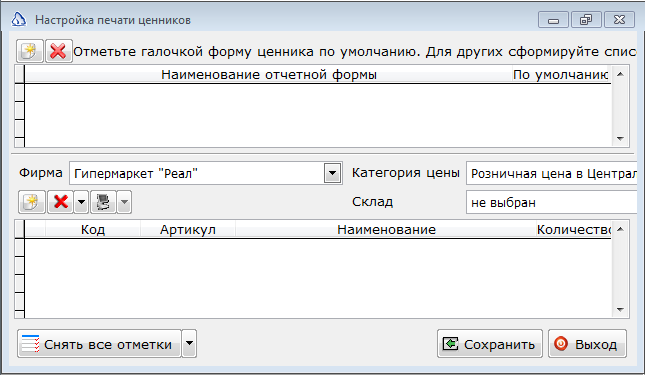Viewport: 645px width, 375px height.
Task: Delete product row with red X icon
Action: (x=61, y=202)
